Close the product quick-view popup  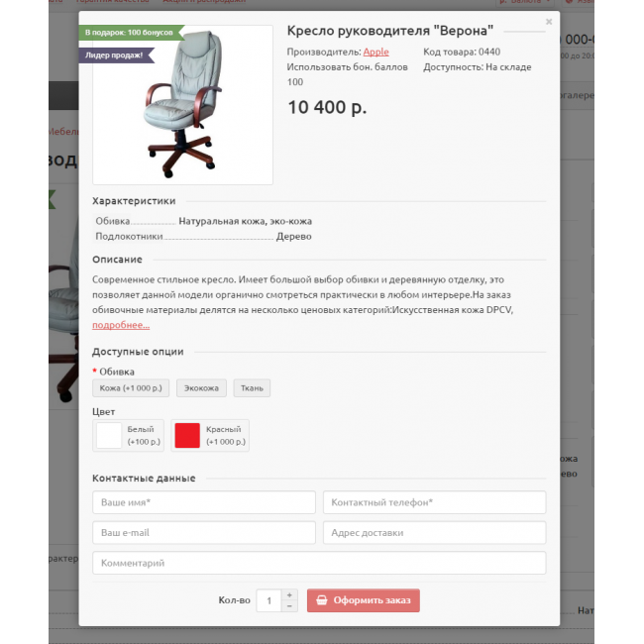point(549,22)
